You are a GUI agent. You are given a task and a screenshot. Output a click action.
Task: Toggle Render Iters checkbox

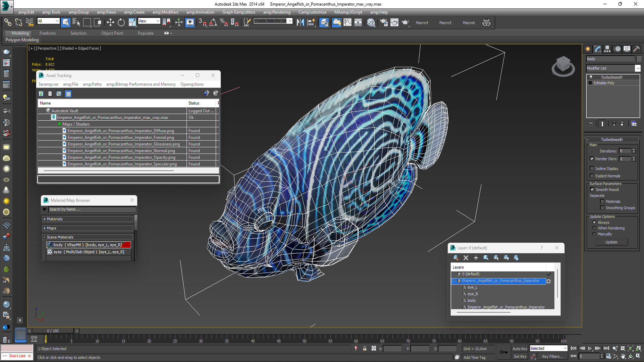(592, 159)
